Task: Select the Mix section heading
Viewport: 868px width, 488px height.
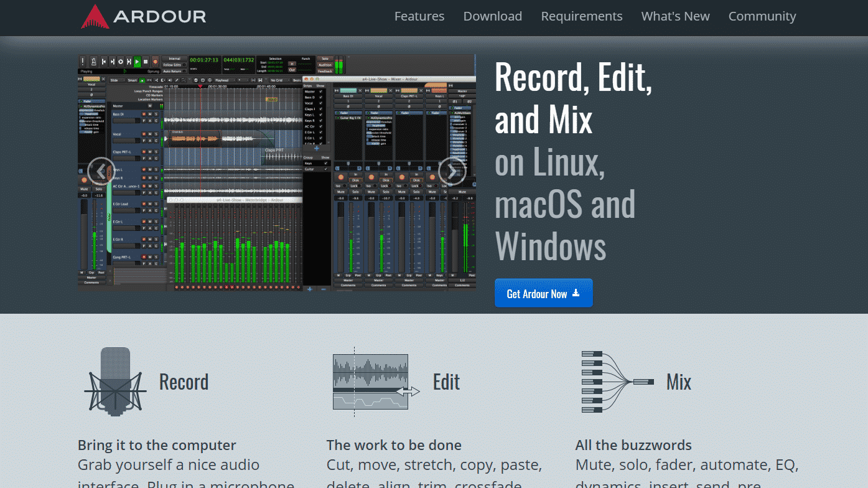Action: coord(679,382)
